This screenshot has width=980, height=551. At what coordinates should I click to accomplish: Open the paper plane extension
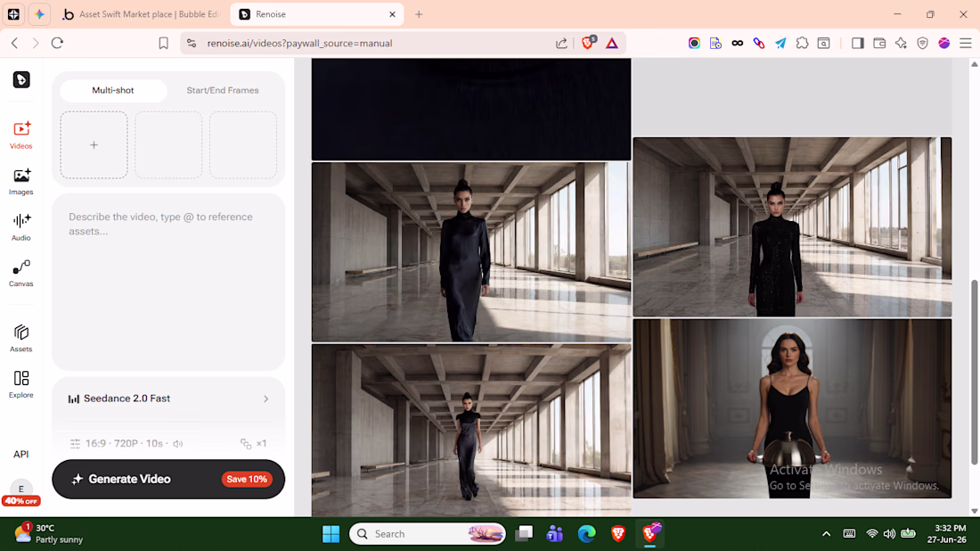[780, 43]
